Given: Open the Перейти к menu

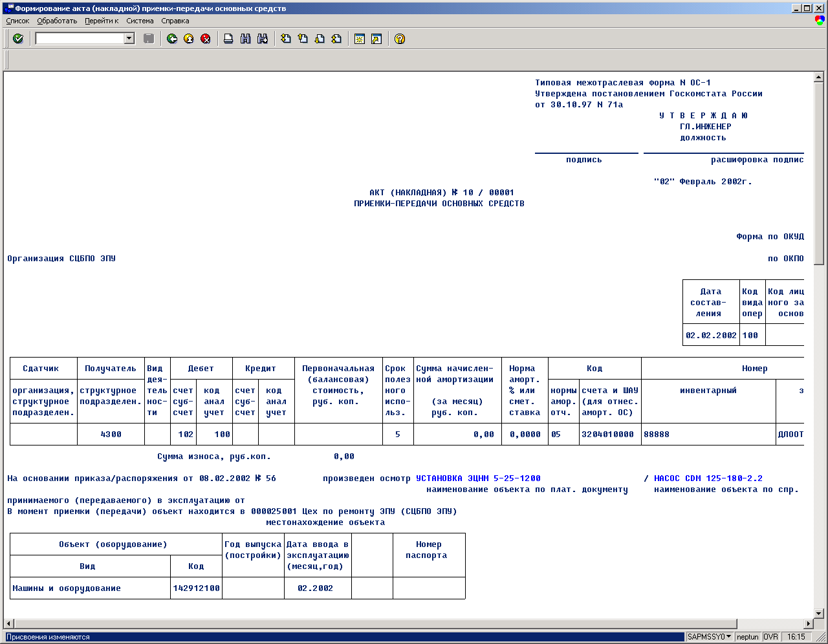Looking at the screenshot, I should tap(102, 21).
